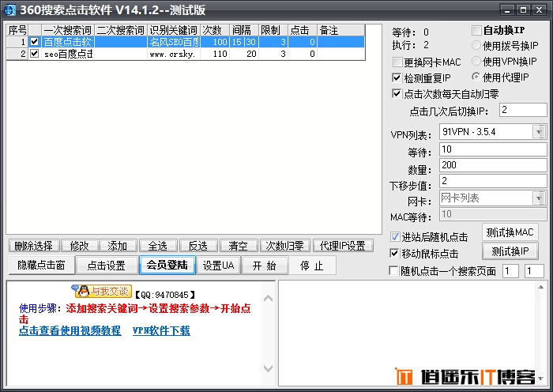The width and height of the screenshot is (553, 392).
Task: Click 添加 button
Action: (x=118, y=246)
